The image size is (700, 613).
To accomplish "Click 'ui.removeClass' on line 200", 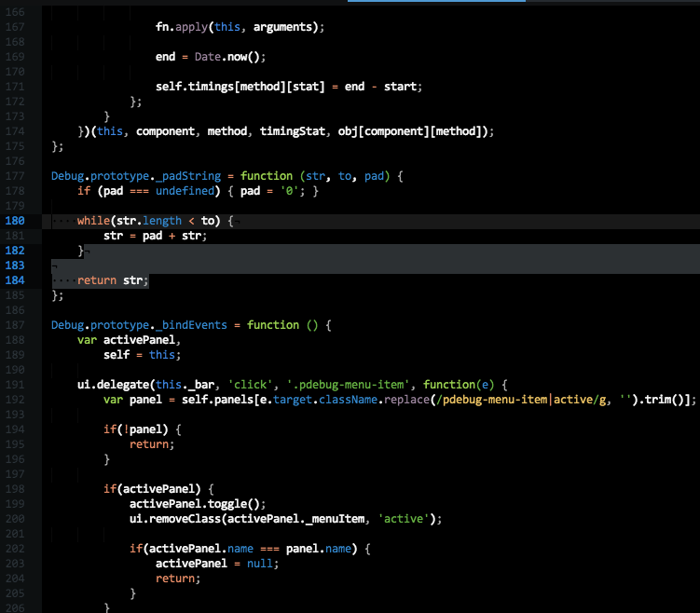I will (x=175, y=519).
